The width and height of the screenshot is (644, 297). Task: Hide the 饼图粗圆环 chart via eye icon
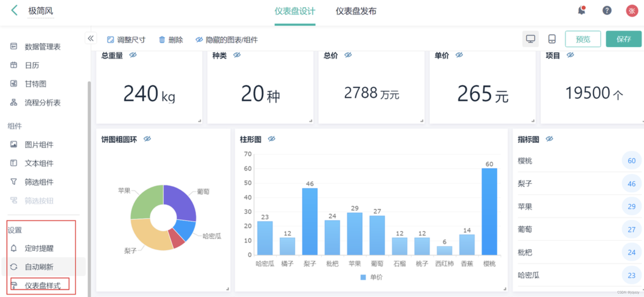pyautogui.click(x=147, y=139)
